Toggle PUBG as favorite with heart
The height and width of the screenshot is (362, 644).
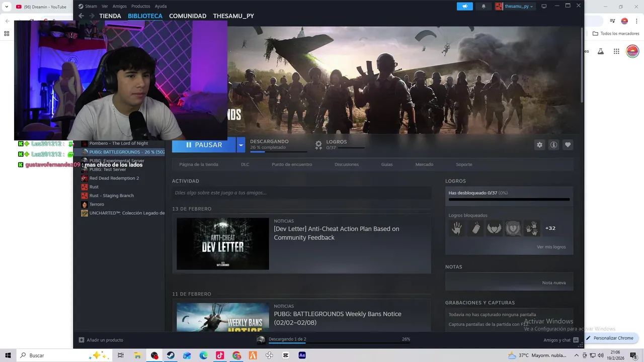tap(568, 145)
